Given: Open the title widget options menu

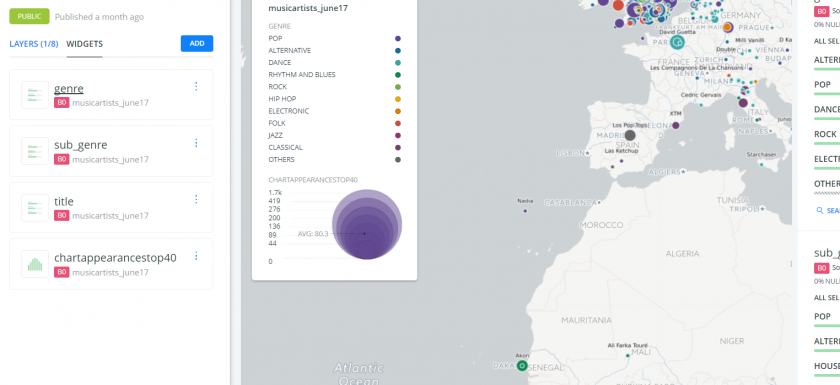Looking at the screenshot, I should (x=196, y=199).
